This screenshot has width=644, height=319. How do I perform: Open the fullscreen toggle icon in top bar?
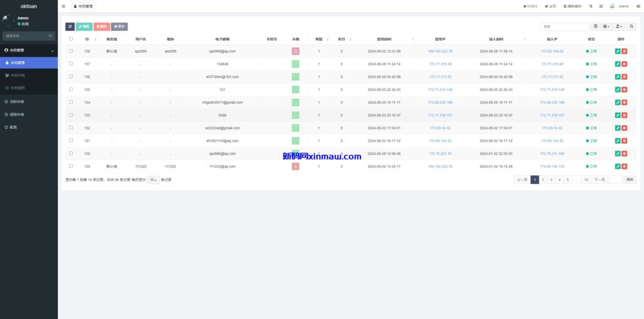601,6
